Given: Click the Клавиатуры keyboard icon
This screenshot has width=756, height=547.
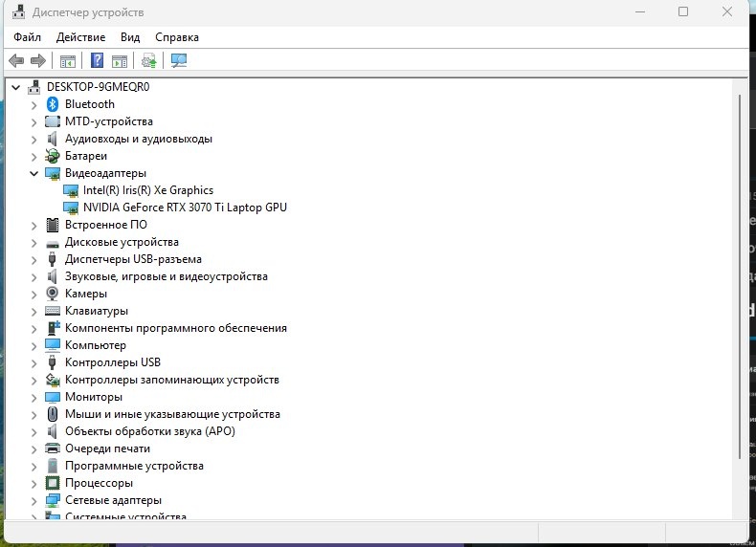Looking at the screenshot, I should (x=52, y=311).
